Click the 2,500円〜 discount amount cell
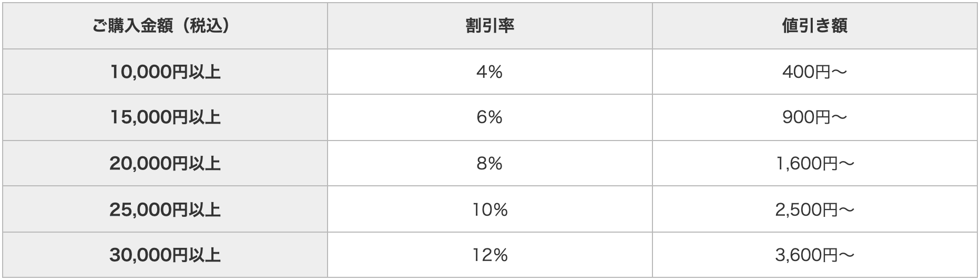This screenshot has width=980, height=280. tap(814, 209)
